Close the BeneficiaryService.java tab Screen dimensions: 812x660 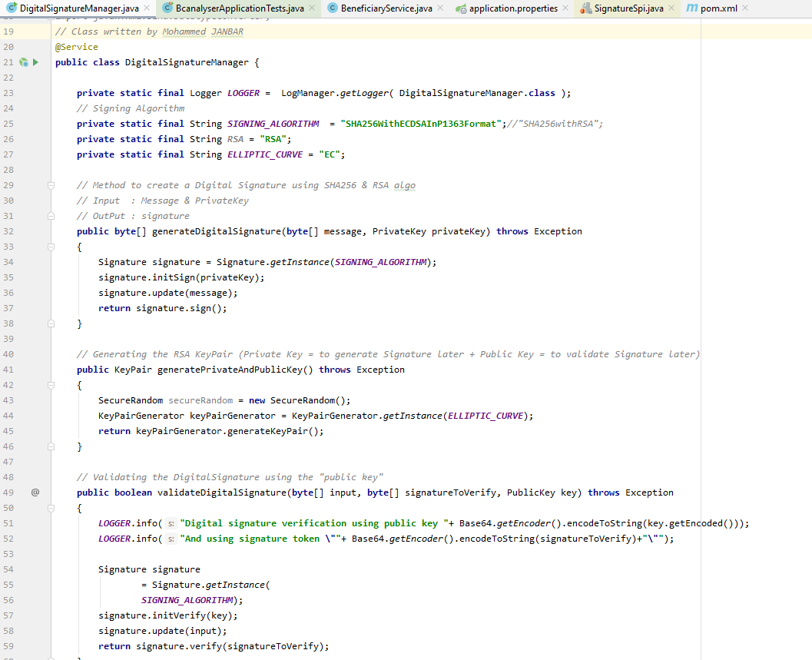click(440, 8)
